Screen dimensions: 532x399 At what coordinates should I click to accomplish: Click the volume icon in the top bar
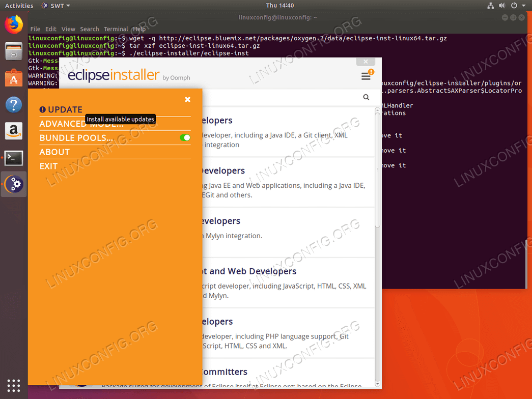click(x=503, y=6)
